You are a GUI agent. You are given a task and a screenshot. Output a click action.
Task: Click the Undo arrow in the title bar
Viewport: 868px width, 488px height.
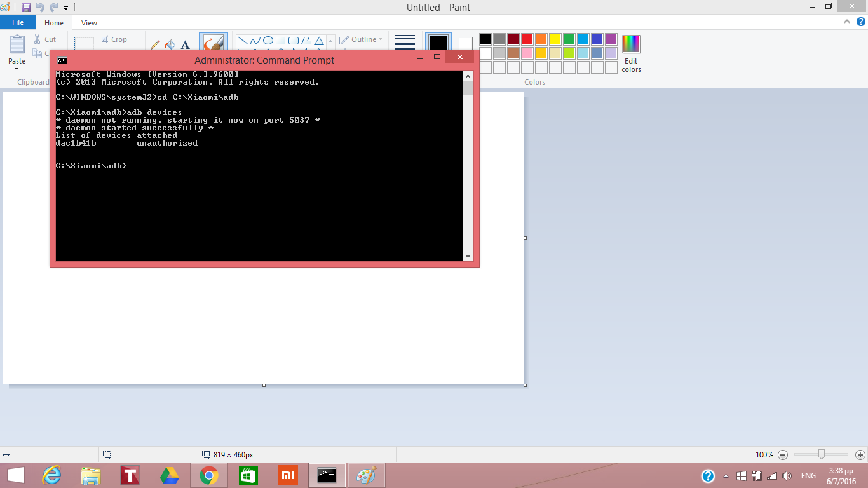pos(40,8)
